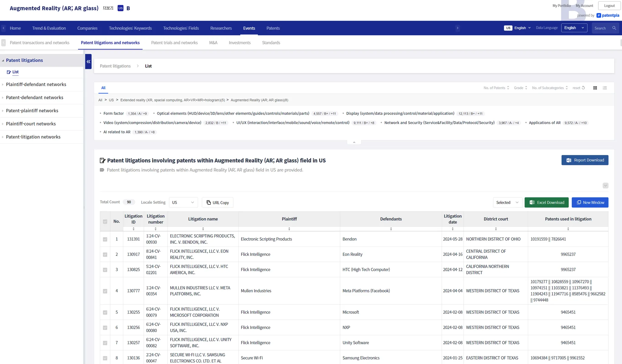Image resolution: width=622 pixels, height=364 pixels.
Task: Switch to list view icon
Action: click(605, 88)
